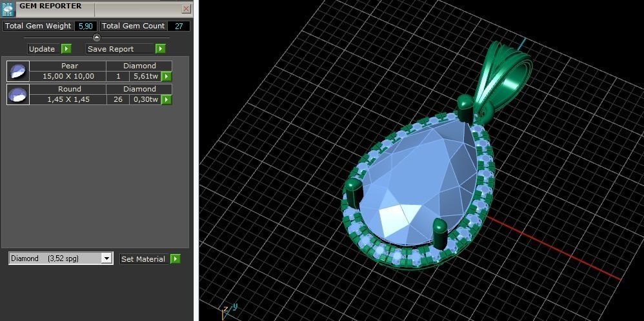Click the 15,00 X 10,00 size cell
The height and width of the screenshot is (321, 644).
click(x=68, y=76)
